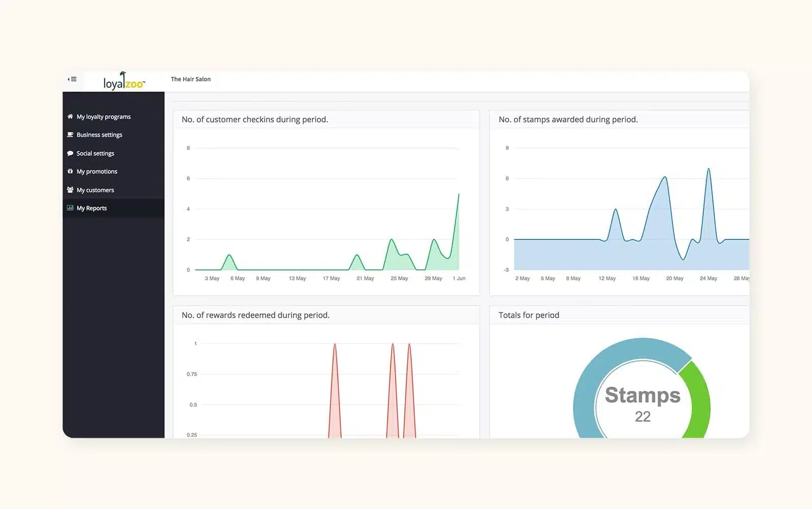Click the Loyalzoo logo
This screenshot has height=509, width=812.
coord(124,81)
